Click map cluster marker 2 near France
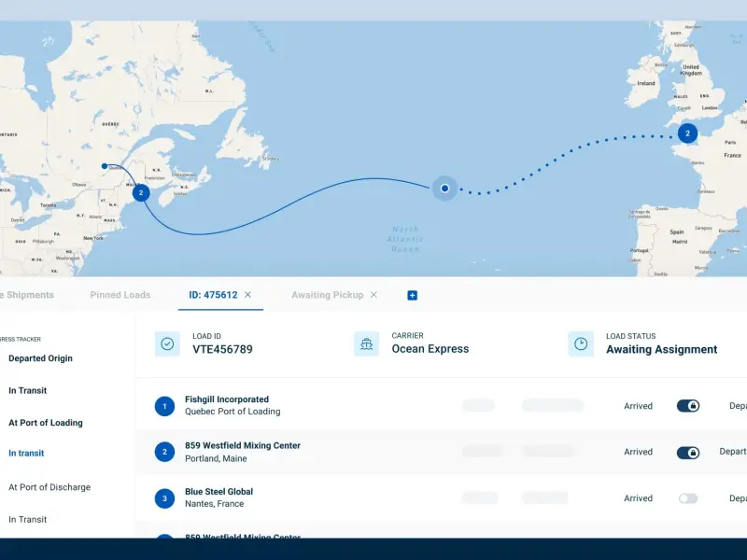 point(688,133)
